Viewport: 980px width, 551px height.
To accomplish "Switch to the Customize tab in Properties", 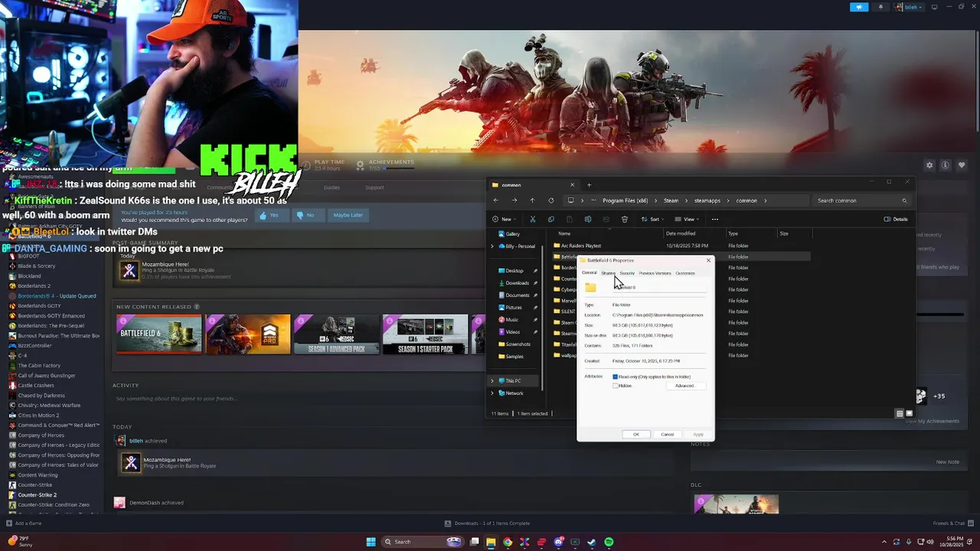I will pos(685,273).
